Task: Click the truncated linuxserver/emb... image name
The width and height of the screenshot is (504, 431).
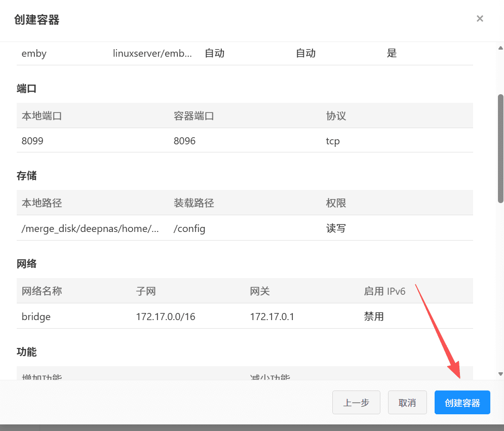Action: [152, 53]
